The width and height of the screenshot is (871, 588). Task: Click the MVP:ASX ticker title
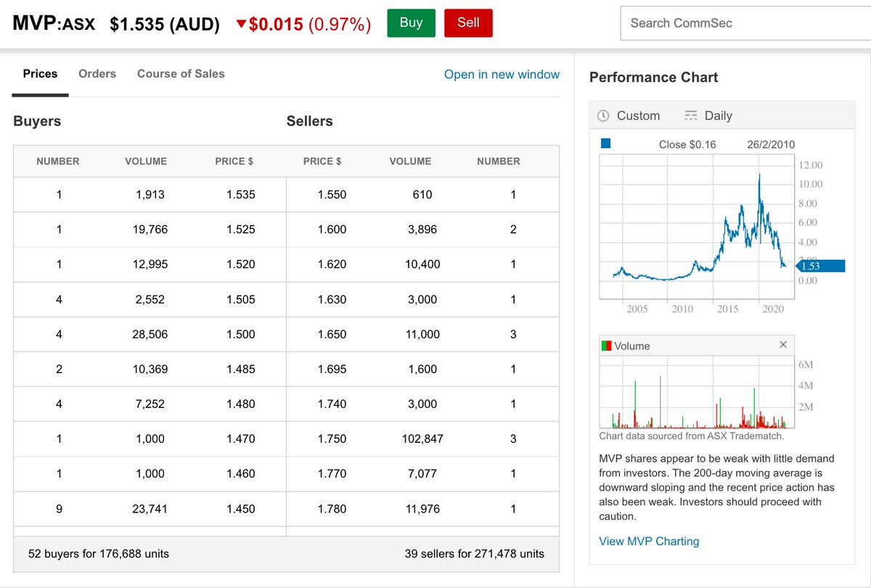tap(54, 23)
